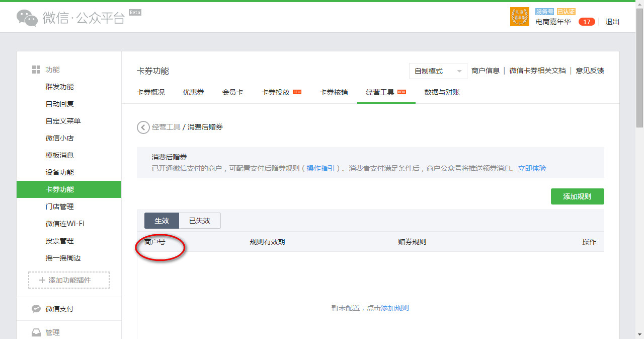Click the 赠券规则 column header
The height and width of the screenshot is (339, 644).
coord(412,242)
